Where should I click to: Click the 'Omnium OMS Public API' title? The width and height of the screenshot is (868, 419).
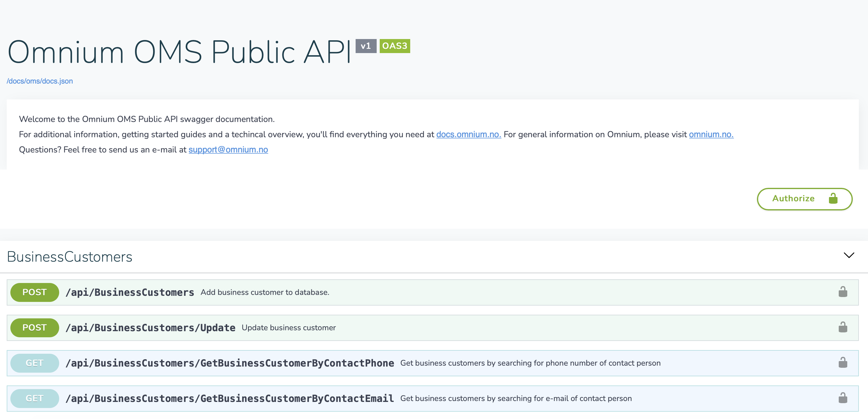pos(179,52)
